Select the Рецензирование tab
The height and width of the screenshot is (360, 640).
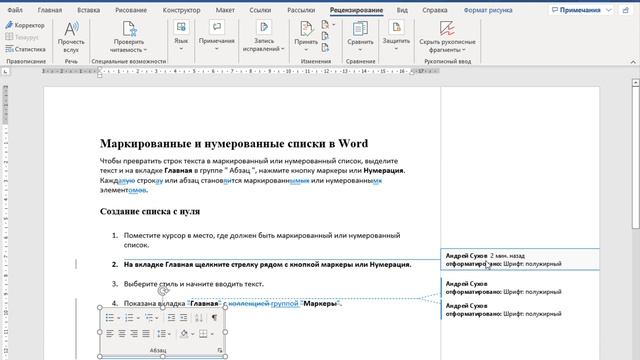[x=356, y=10]
